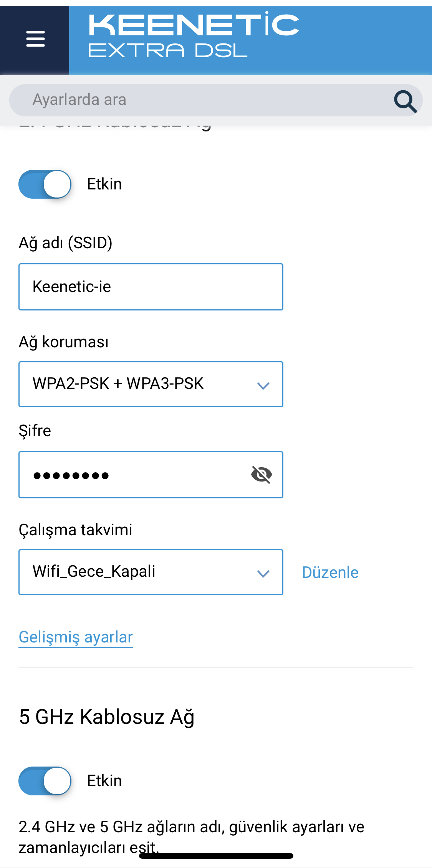Open the hamburger navigation menu
This screenshot has height=868, width=432.
(x=35, y=39)
